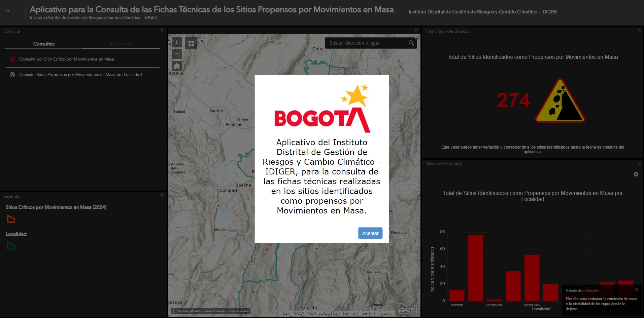Click the esri logo on the map
Image resolution: width=644 pixels, height=318 pixels.
click(408, 311)
